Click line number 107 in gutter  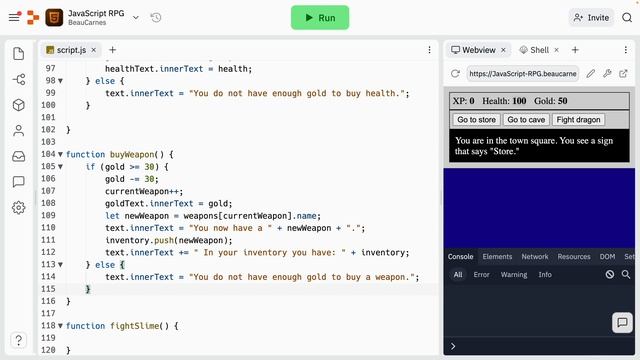click(x=48, y=191)
